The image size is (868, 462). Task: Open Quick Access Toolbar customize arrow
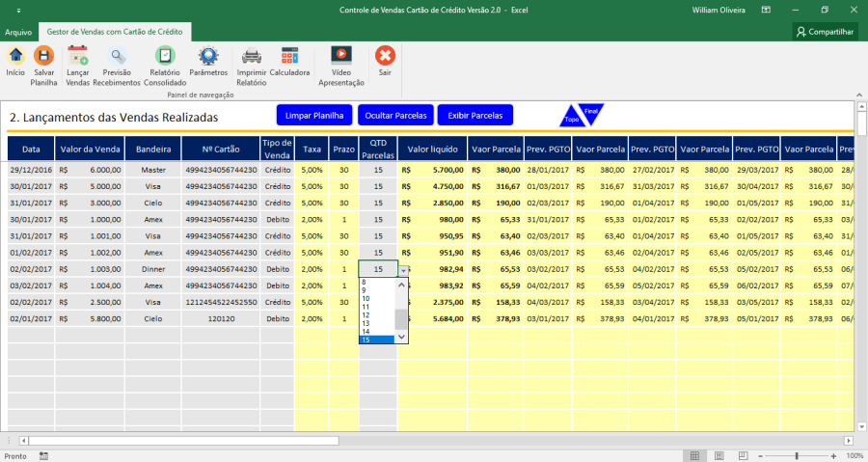18,11
